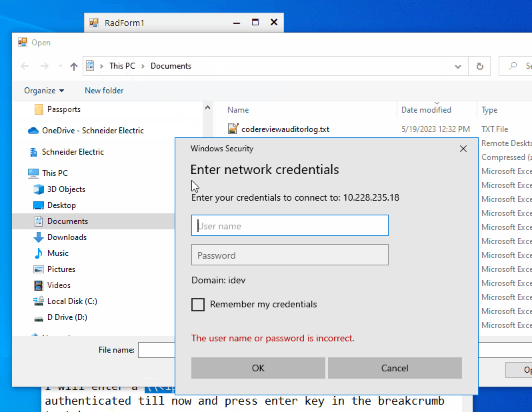The image size is (532, 412).
Task: Cancel the network credentials prompt
Action: [x=395, y=368]
